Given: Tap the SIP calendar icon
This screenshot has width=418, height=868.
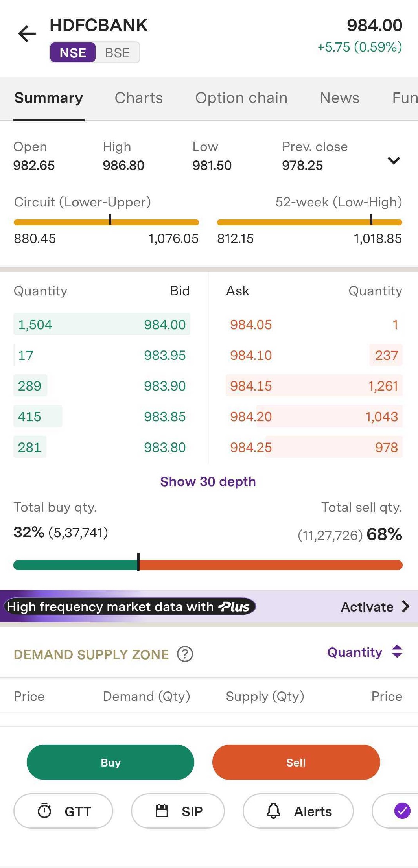Looking at the screenshot, I should [x=162, y=811].
